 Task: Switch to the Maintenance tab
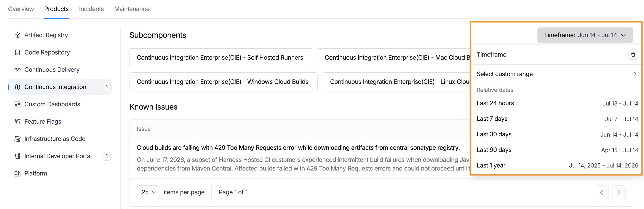pyautogui.click(x=132, y=9)
